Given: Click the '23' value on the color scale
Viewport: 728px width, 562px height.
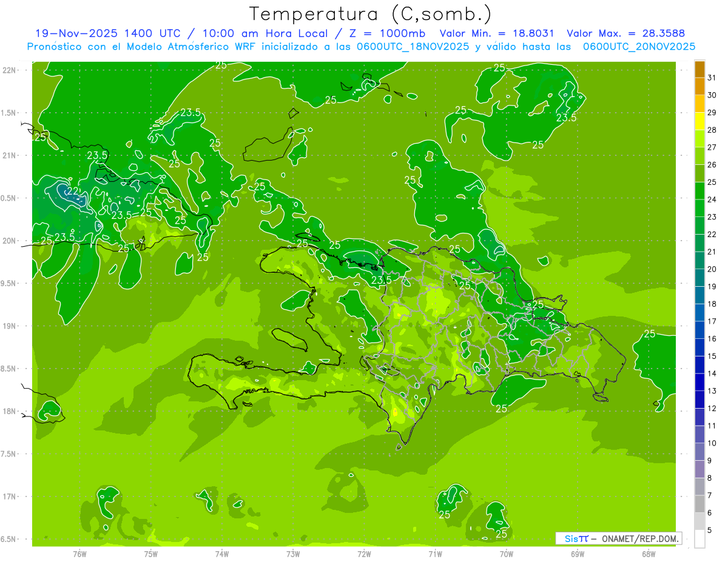Looking at the screenshot, I should click(712, 217).
